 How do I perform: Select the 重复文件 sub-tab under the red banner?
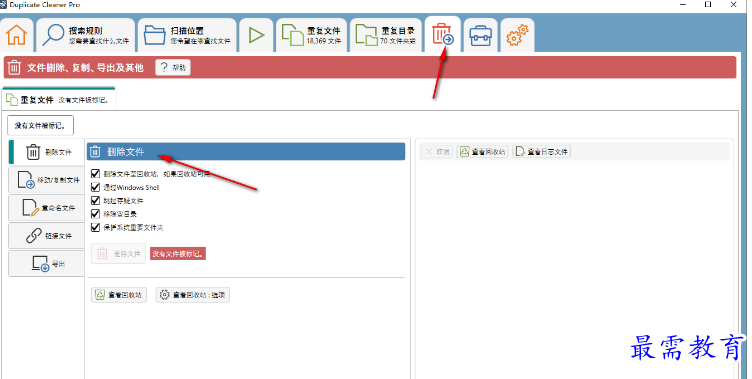coord(59,100)
